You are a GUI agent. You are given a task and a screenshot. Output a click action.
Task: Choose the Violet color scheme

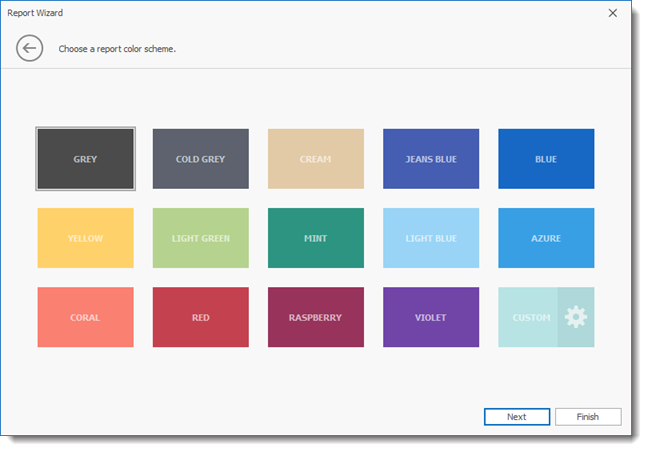click(431, 318)
